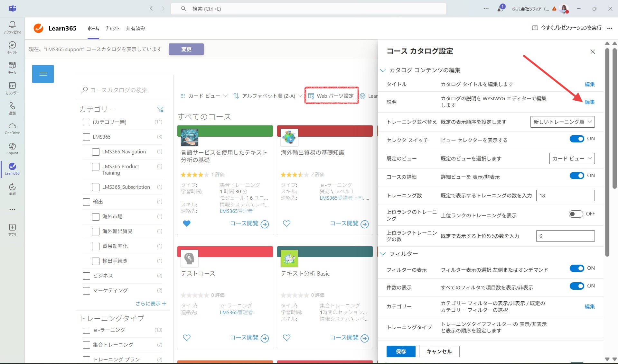This screenshot has width=618, height=364.
Task: Click the category filter funnel icon
Action: (x=160, y=109)
